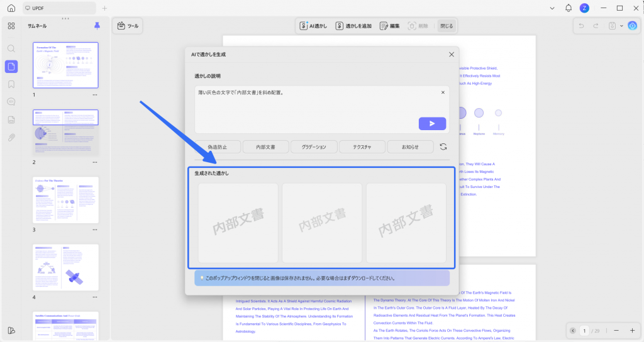Open the bookmarks panel icon
Screen dimensions: 644x342
click(11, 84)
